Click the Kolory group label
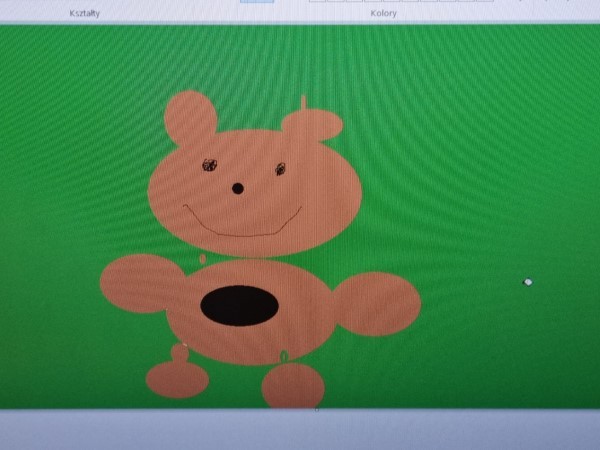 [x=383, y=13]
